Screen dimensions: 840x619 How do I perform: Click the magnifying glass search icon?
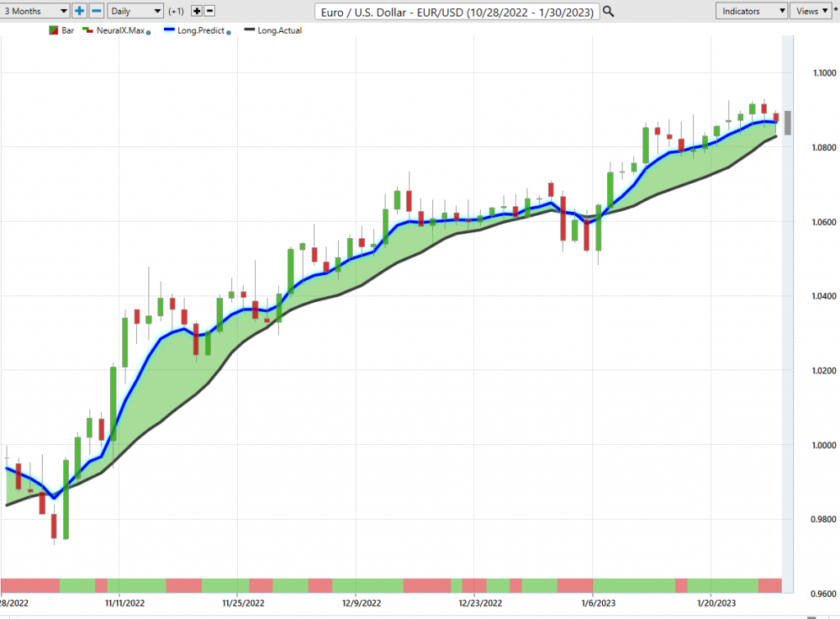(x=609, y=11)
